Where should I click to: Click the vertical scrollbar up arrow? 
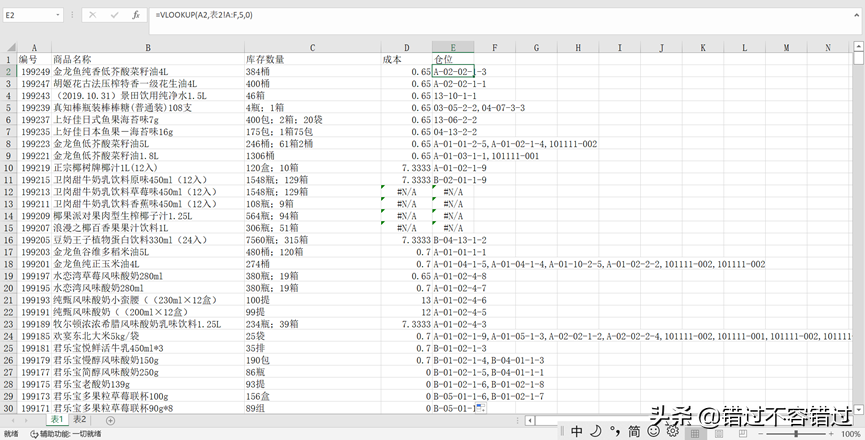pyautogui.click(x=858, y=46)
